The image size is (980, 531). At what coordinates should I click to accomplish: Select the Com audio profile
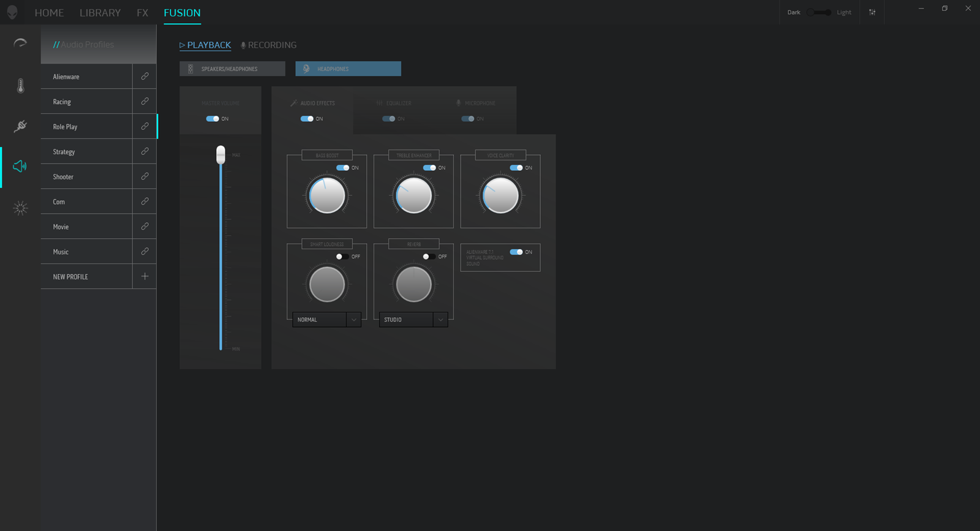(86, 201)
